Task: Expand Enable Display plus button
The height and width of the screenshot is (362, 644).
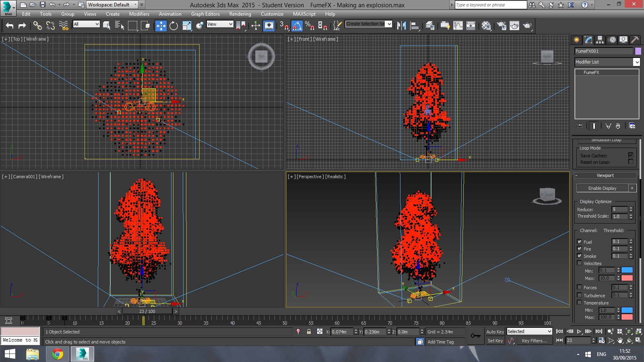Action: point(632,188)
